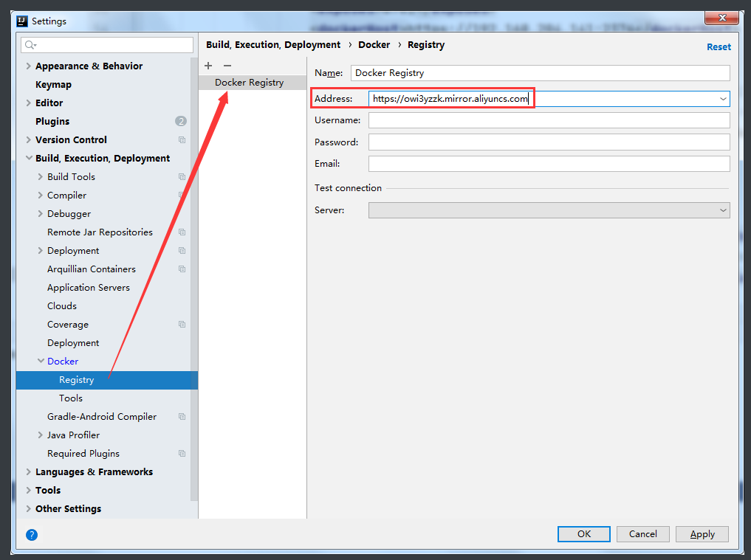Click the Name input field
Image resolution: width=751 pixels, height=560 pixels.
(541, 73)
